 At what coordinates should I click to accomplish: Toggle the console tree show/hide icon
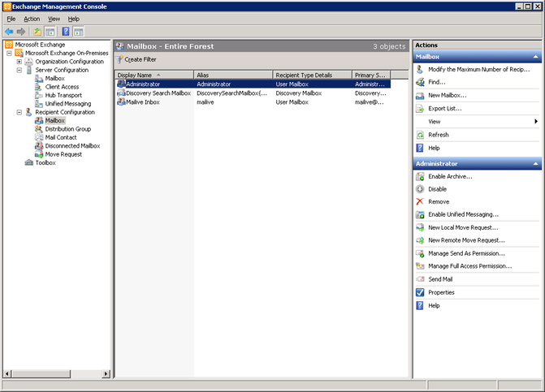tap(50, 32)
